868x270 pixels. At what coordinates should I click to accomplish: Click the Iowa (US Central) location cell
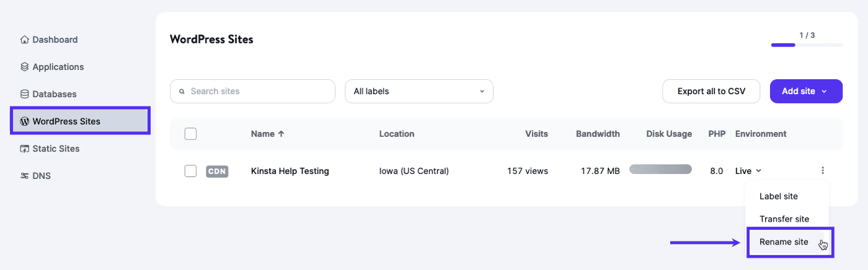tap(414, 171)
